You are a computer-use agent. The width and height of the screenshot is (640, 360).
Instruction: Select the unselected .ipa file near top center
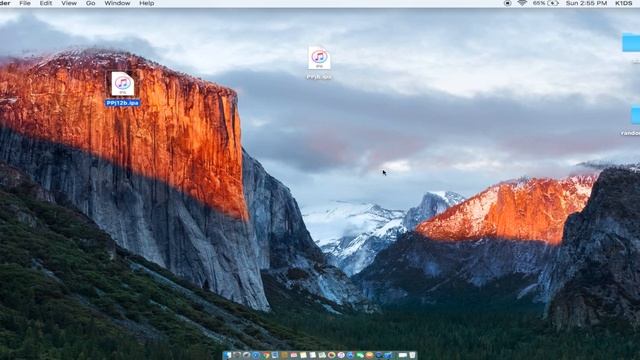click(x=319, y=63)
